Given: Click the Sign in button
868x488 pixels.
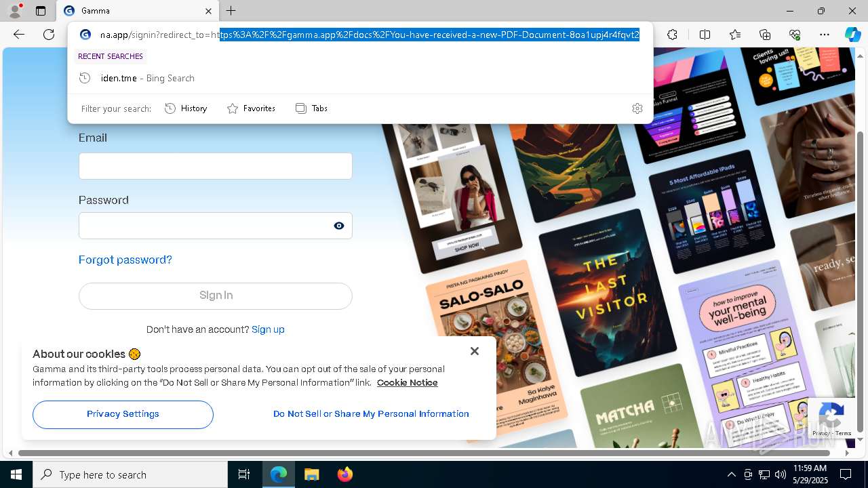Looking at the screenshot, I should [x=215, y=296].
